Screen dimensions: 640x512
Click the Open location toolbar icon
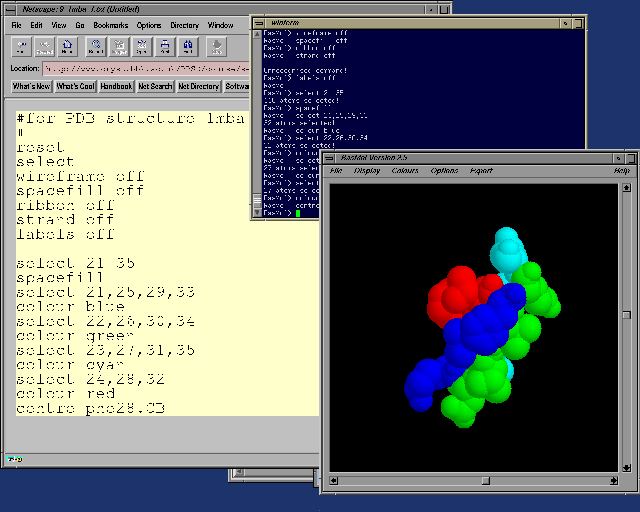tap(143, 46)
